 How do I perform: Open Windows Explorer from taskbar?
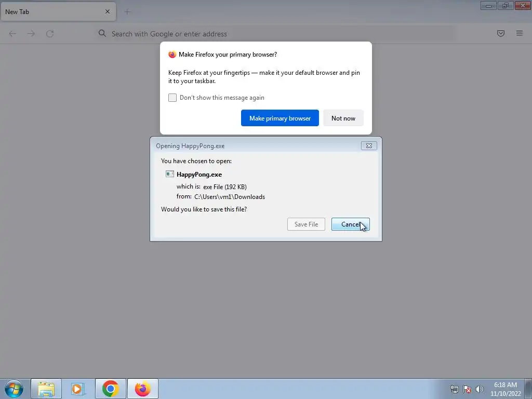pos(46,389)
